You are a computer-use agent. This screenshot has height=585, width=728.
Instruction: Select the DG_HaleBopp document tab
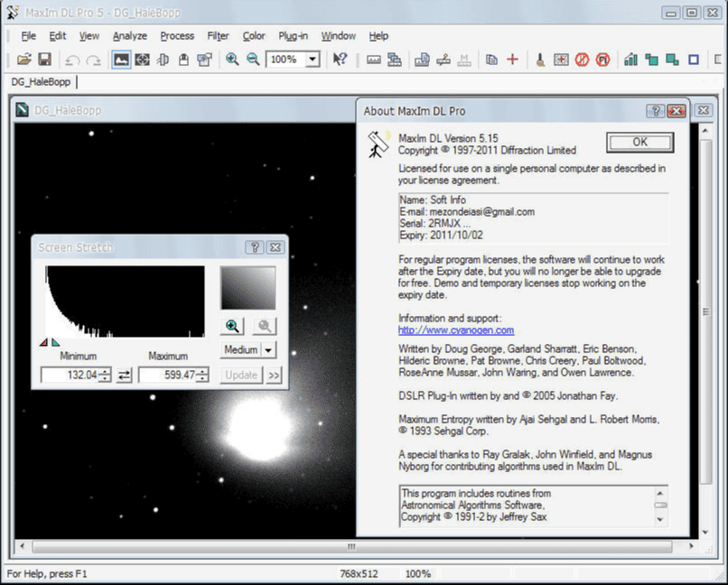(x=41, y=82)
